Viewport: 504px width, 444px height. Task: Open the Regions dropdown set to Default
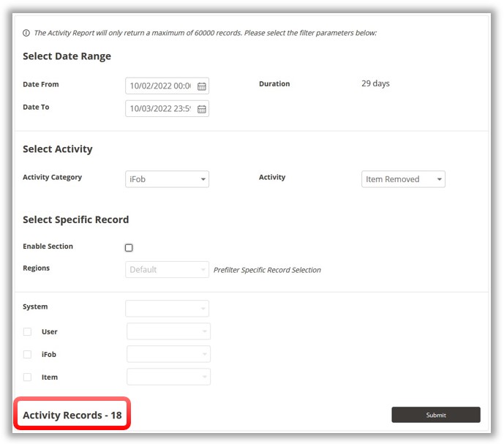(x=167, y=270)
